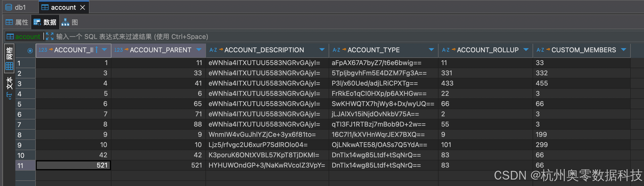Open CUSTOM_MEMBERS column filter dropdown
This screenshot has width=644, height=186.
[624, 49]
